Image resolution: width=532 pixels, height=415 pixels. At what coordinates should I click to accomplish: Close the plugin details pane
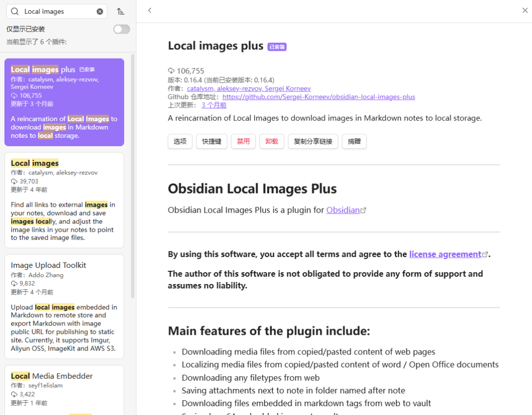pyautogui.click(x=525, y=10)
